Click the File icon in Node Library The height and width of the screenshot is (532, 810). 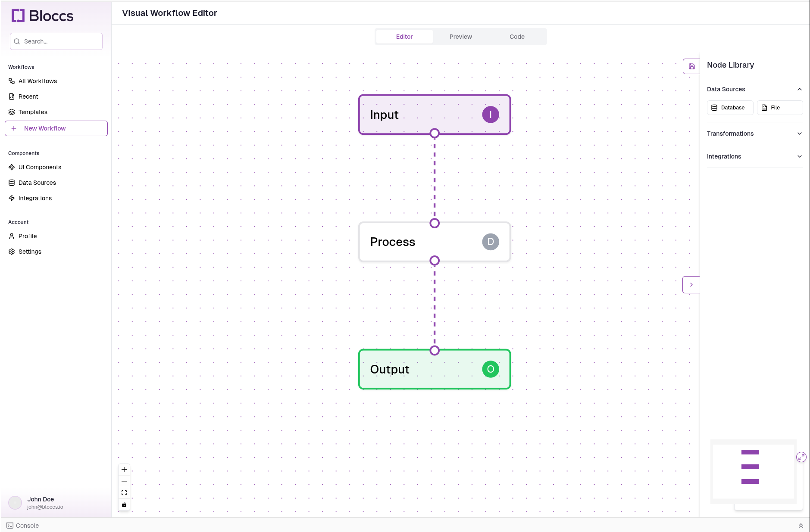click(764, 108)
